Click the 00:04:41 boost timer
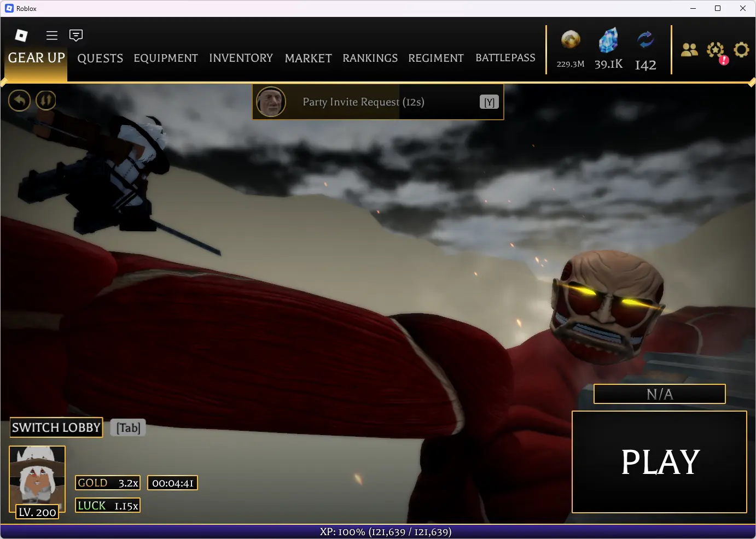Image resolution: width=756 pixels, height=539 pixels. click(x=173, y=483)
